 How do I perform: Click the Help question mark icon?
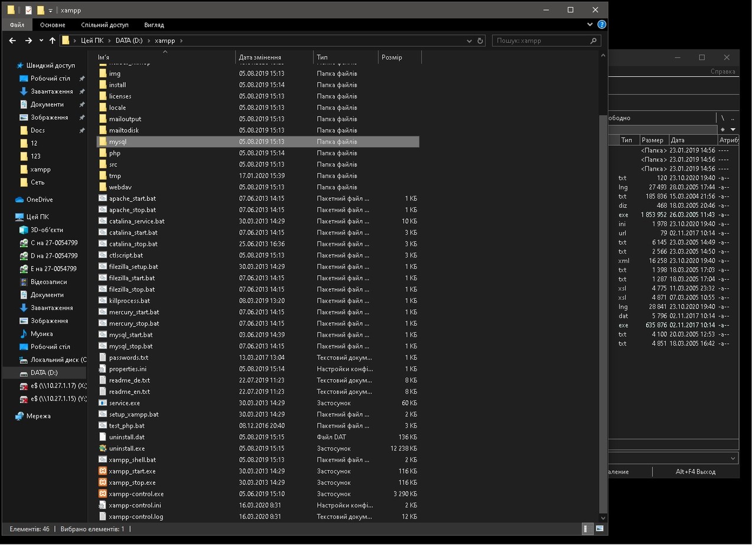click(x=601, y=25)
